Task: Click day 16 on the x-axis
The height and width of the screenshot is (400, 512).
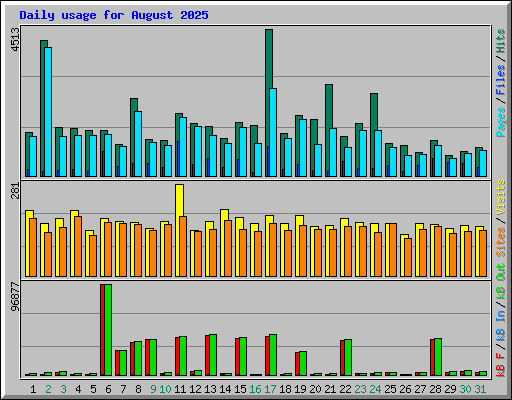Action: pos(255,389)
